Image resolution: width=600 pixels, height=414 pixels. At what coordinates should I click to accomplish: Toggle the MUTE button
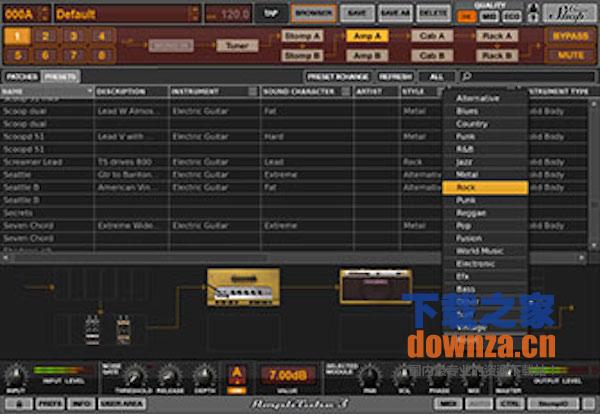tap(570, 55)
